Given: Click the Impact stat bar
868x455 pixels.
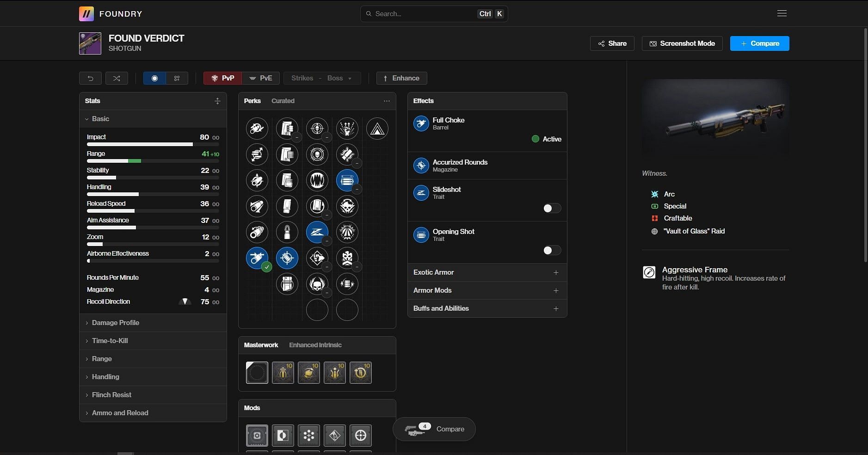Looking at the screenshot, I should click(153, 144).
